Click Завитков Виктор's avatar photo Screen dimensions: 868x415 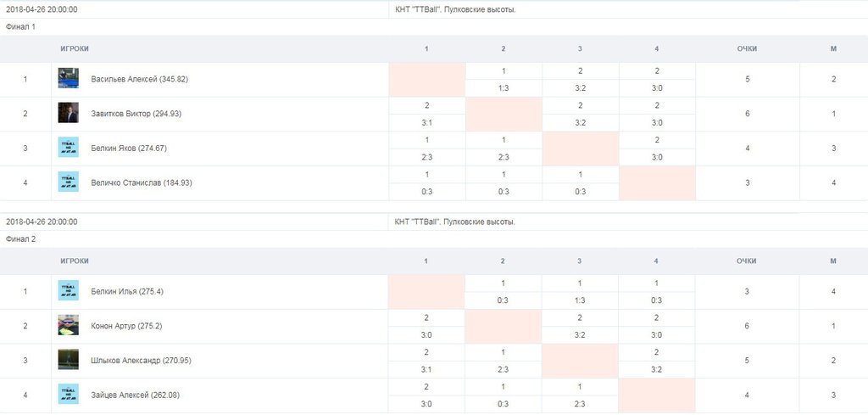click(x=69, y=113)
